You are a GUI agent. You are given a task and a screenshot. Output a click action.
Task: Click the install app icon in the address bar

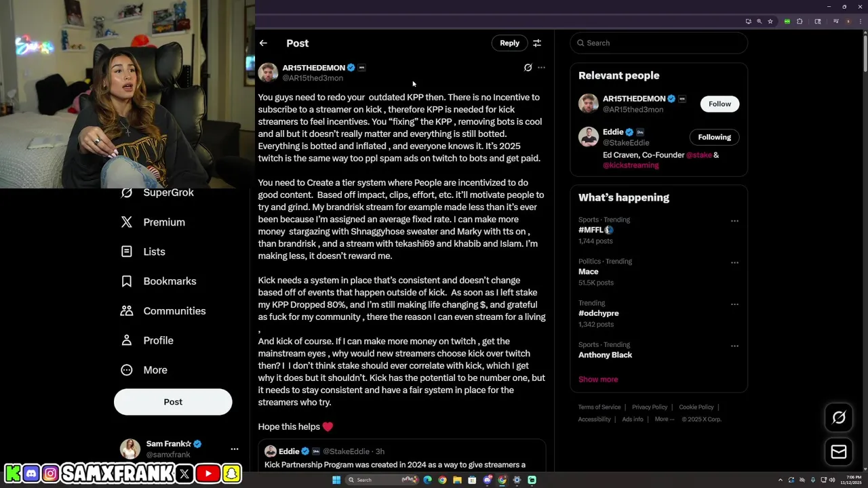click(749, 21)
